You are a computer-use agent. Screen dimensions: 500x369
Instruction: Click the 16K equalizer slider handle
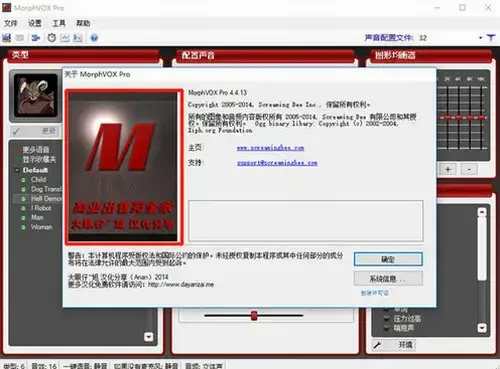tap(481, 117)
